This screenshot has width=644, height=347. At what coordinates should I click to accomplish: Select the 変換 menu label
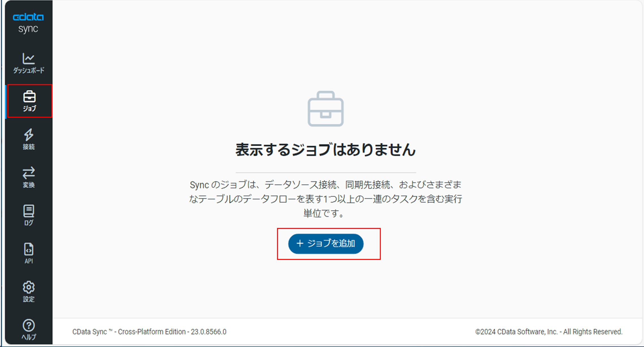[29, 185]
